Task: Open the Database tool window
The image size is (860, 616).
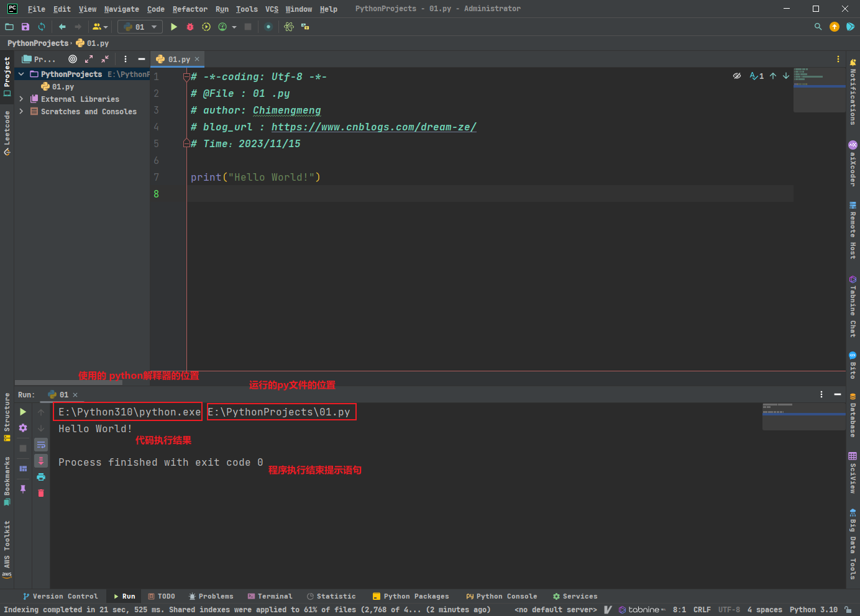Action: pyautogui.click(x=853, y=415)
